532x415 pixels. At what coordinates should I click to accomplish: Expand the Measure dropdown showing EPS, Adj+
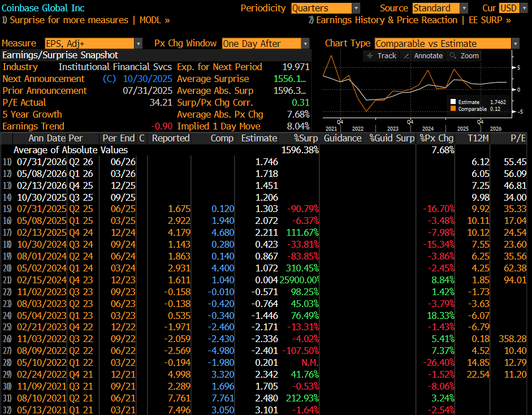tap(139, 44)
